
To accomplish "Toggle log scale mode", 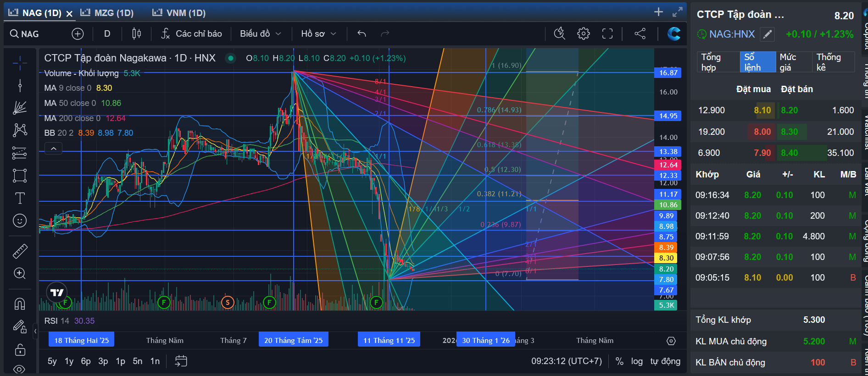I will click(x=637, y=361).
